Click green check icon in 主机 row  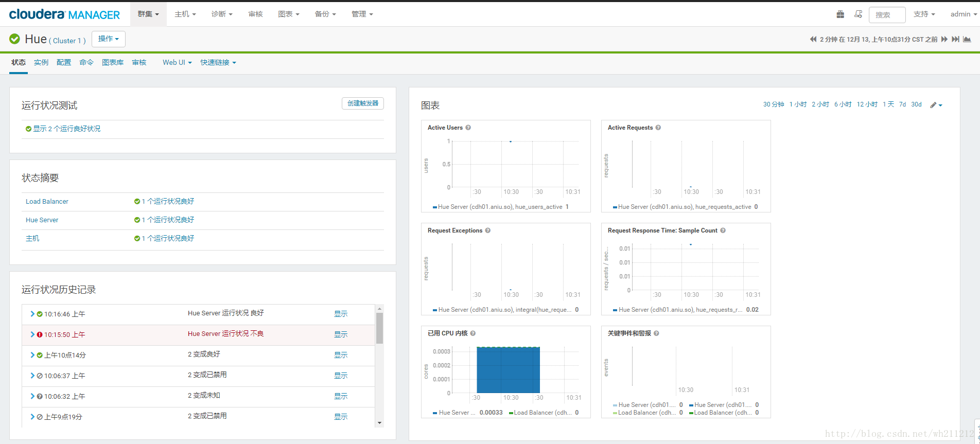coord(137,238)
